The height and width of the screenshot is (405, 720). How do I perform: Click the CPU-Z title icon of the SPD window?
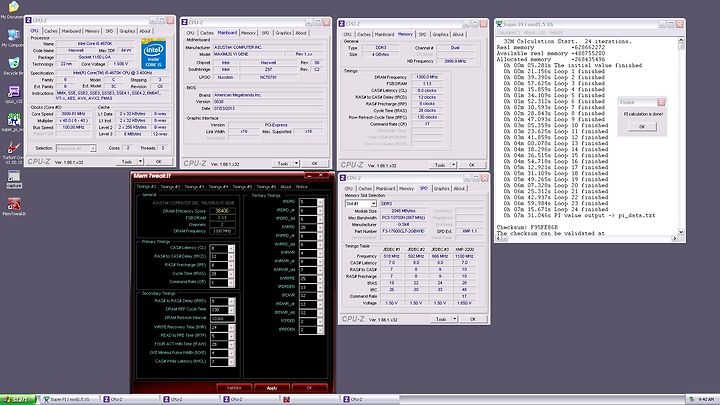click(343, 178)
